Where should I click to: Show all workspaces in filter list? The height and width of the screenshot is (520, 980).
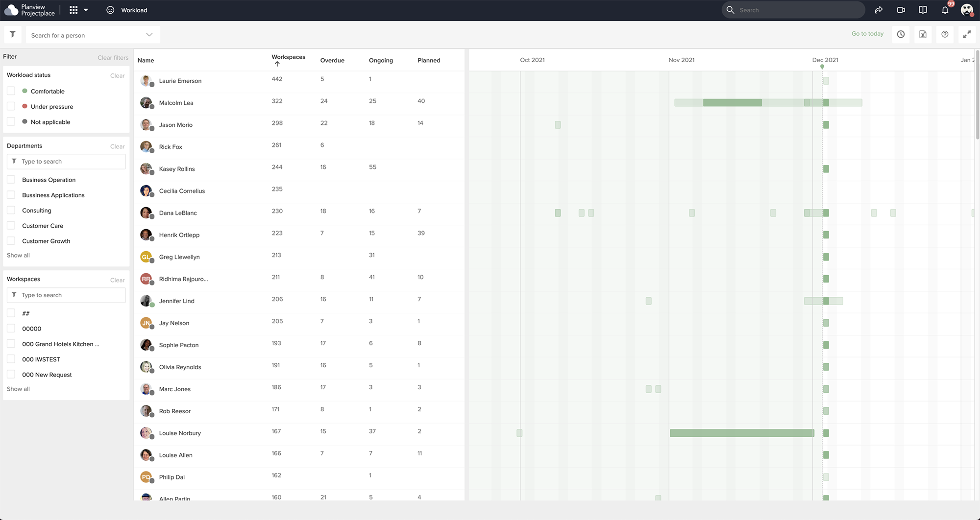[18, 389]
